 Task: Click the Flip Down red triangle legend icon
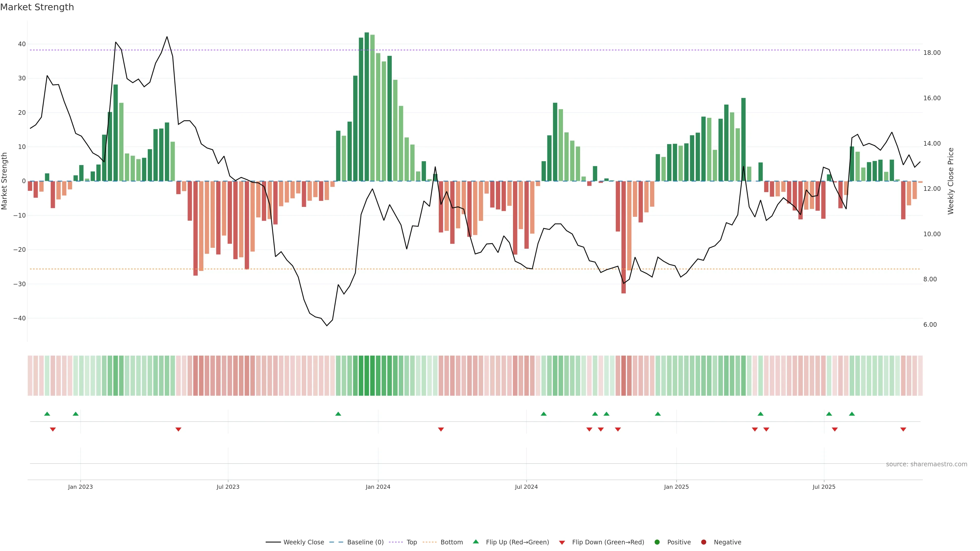[x=561, y=543]
